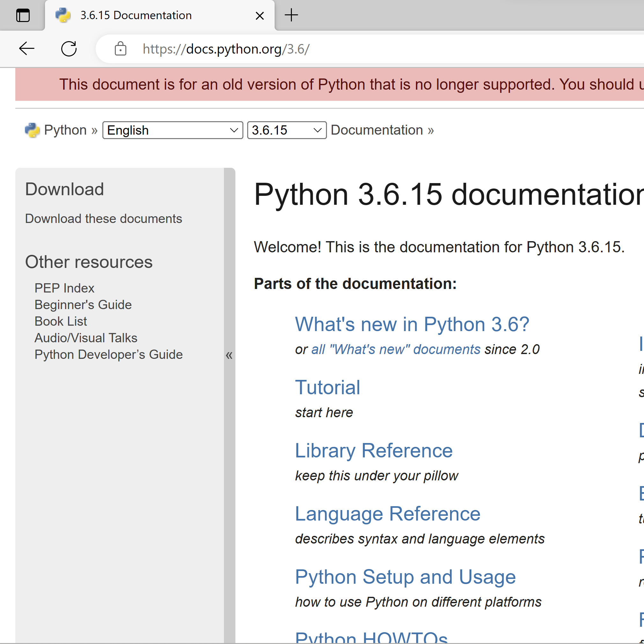
Task: Click the Documentation breadcrumb link
Action: point(377,130)
